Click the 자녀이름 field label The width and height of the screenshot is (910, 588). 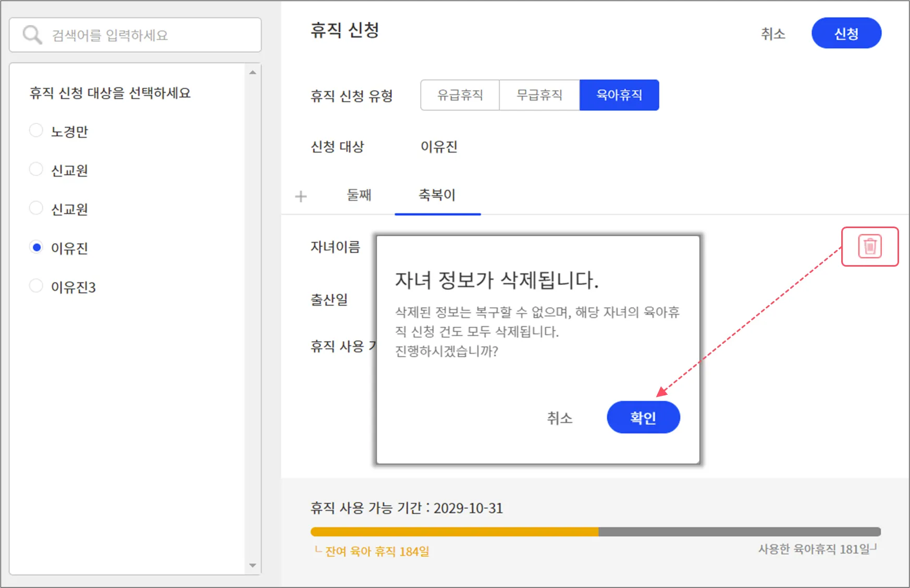point(335,247)
